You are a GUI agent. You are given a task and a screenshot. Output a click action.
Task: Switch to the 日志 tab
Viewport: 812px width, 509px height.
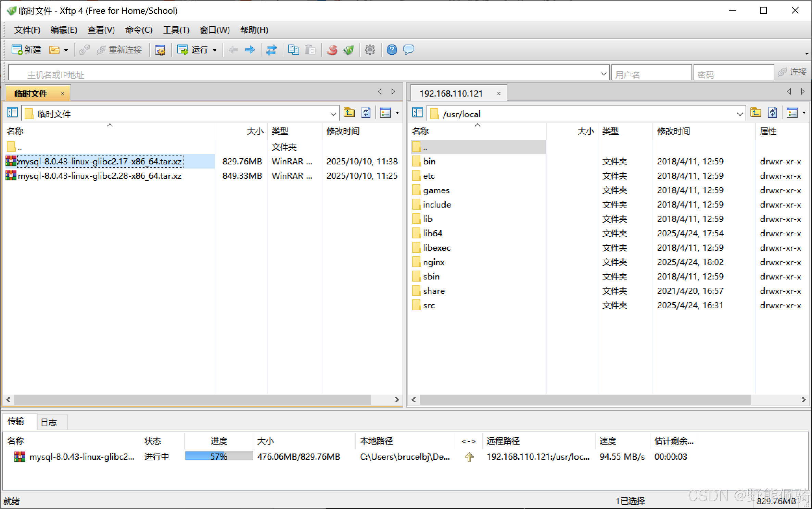coord(49,422)
